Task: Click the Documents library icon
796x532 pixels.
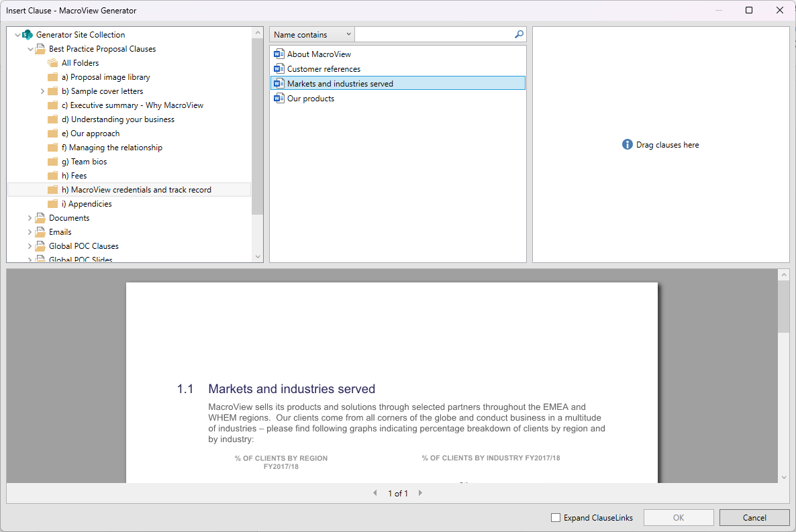Action: pos(40,218)
